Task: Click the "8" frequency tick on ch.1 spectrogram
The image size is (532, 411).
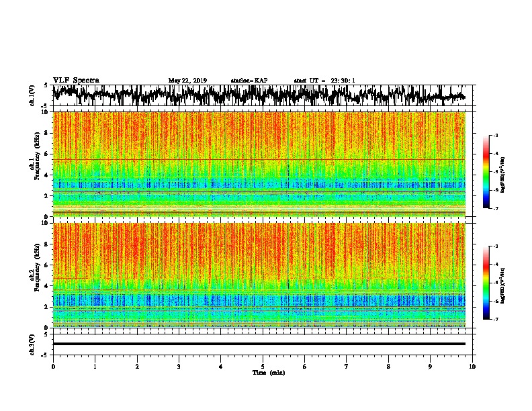Action: [47, 133]
